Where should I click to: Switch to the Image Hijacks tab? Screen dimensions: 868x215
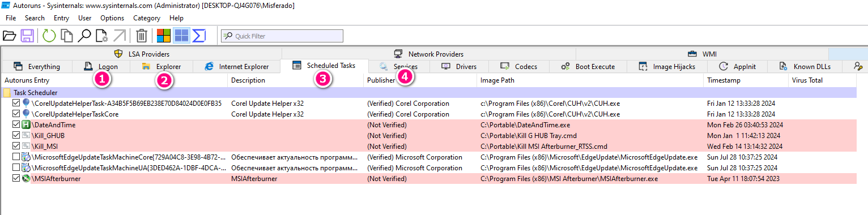tap(667, 67)
